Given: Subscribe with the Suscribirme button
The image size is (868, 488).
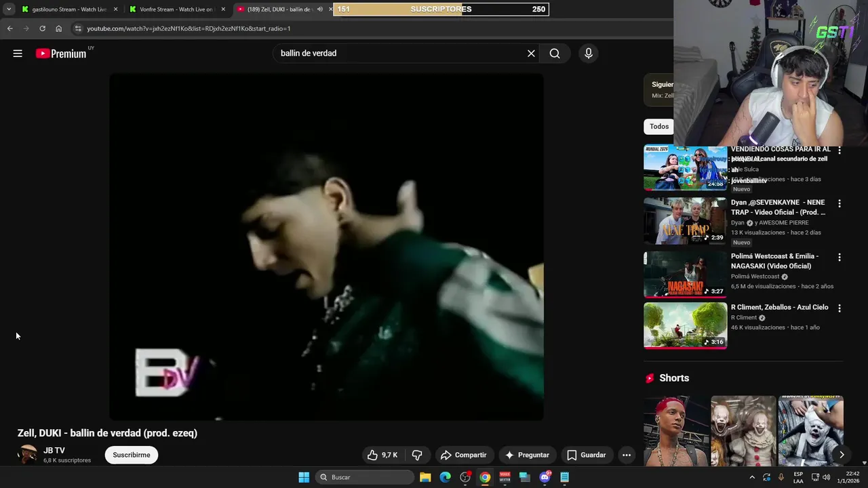Looking at the screenshot, I should click(132, 455).
